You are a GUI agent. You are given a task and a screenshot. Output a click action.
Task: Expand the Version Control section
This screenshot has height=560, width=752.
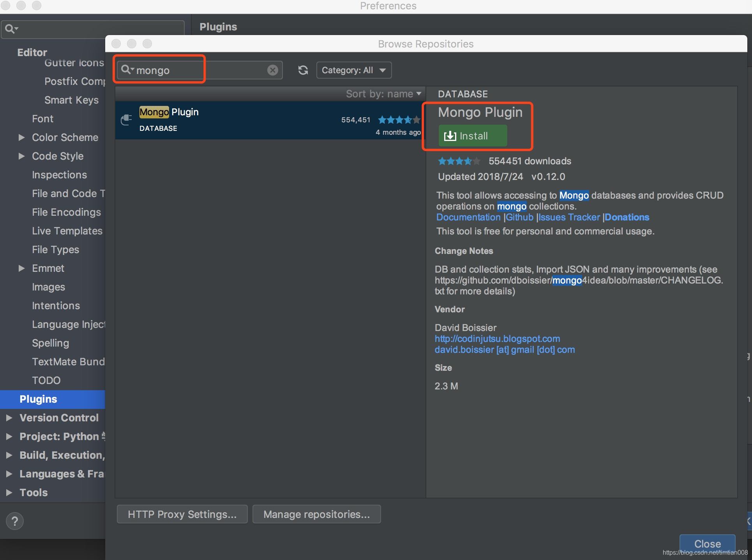tap(9, 418)
